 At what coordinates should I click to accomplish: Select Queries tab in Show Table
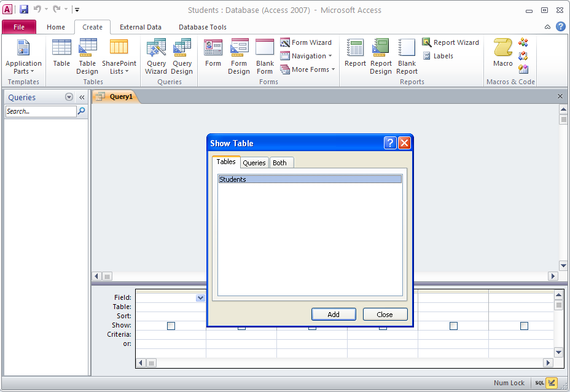[x=254, y=163]
